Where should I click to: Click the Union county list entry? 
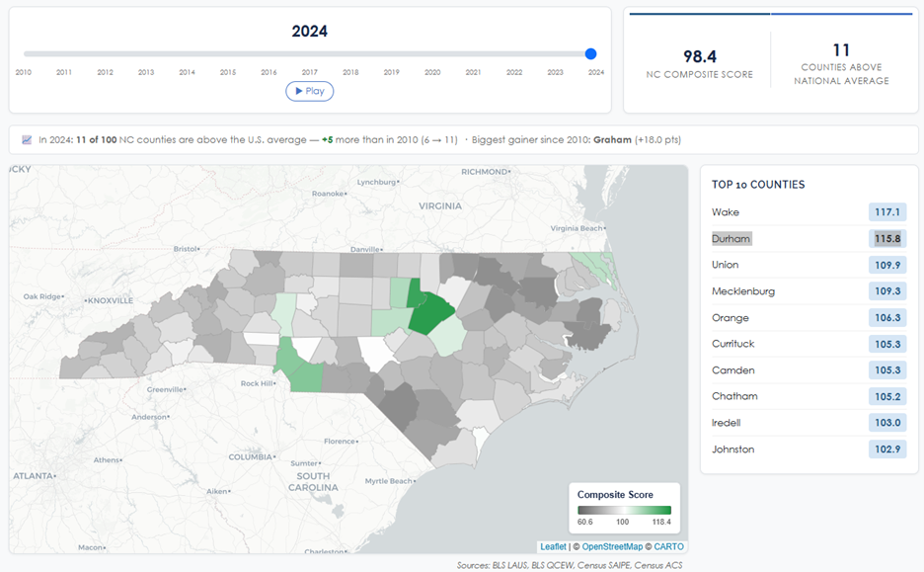point(726,265)
